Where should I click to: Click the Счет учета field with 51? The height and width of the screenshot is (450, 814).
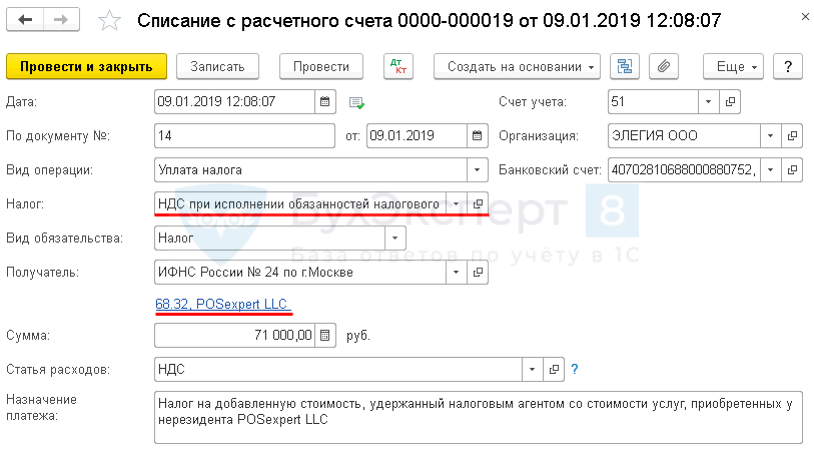[x=653, y=102]
